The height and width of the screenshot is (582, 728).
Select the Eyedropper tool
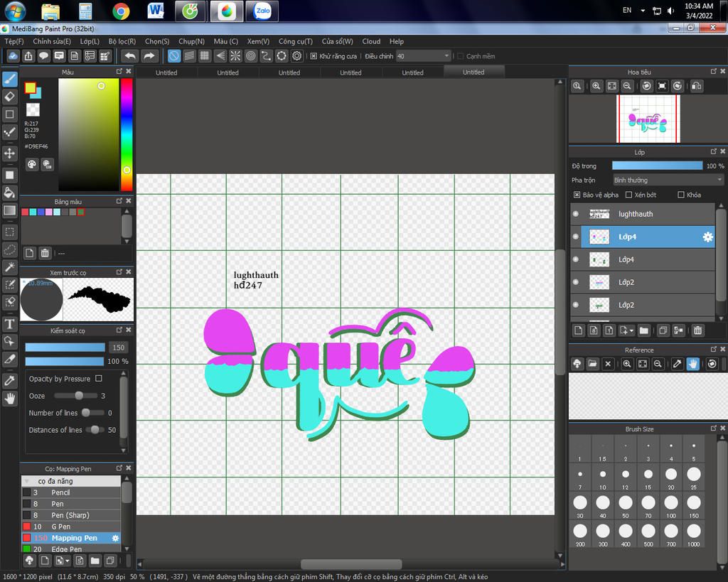click(10, 381)
